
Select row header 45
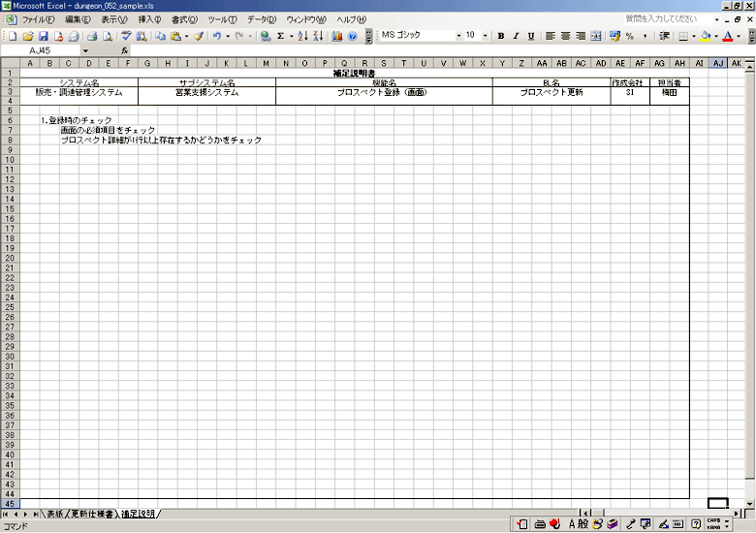(x=10, y=504)
